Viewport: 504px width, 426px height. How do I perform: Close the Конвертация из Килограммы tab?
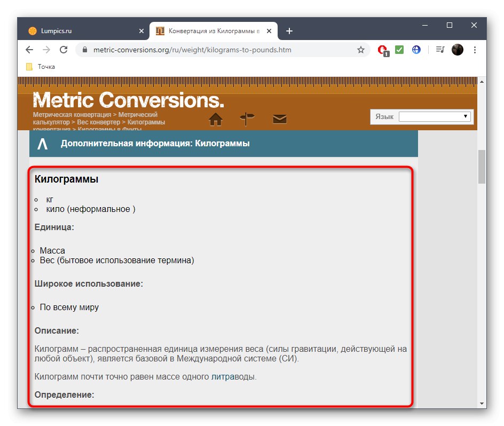tap(269, 31)
